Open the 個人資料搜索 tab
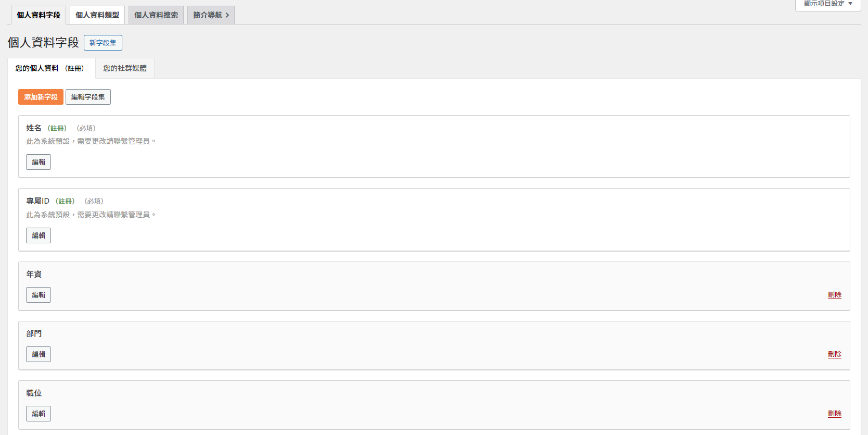The width and height of the screenshot is (868, 435). tap(156, 15)
